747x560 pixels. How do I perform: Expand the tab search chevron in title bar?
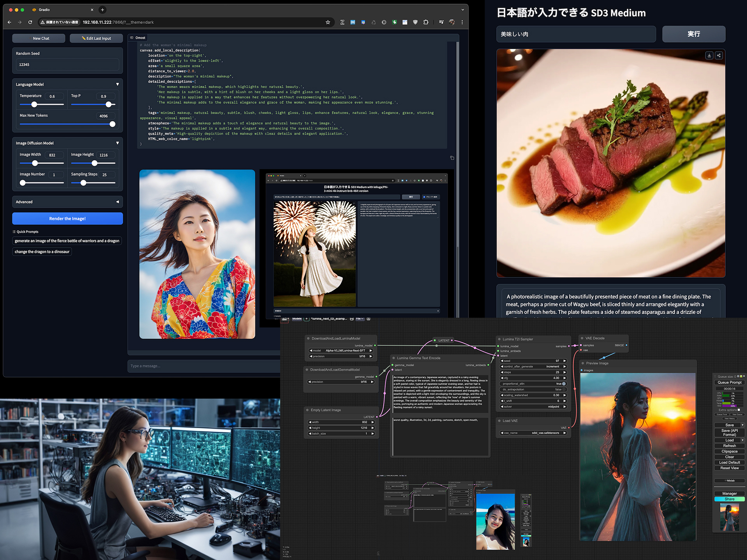tap(463, 10)
